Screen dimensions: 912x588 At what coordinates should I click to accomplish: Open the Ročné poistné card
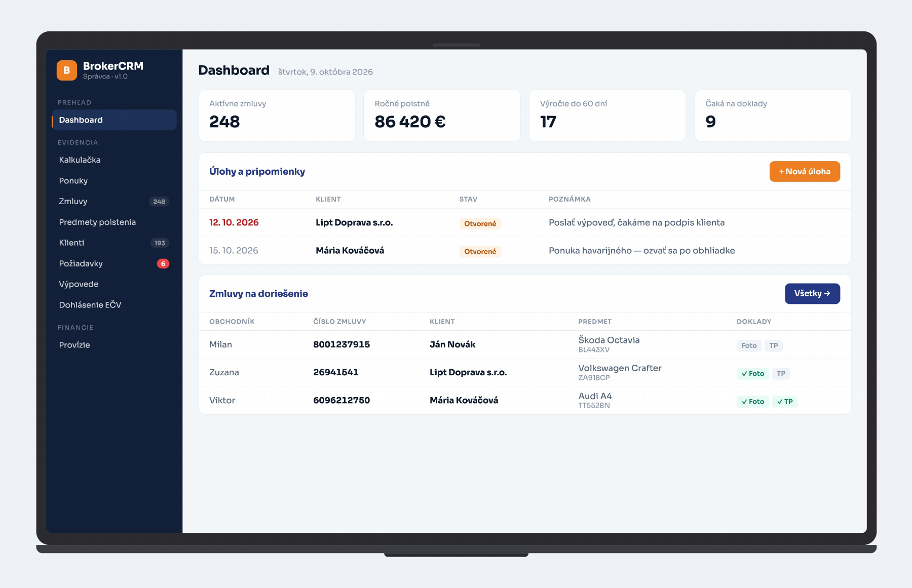click(x=442, y=115)
